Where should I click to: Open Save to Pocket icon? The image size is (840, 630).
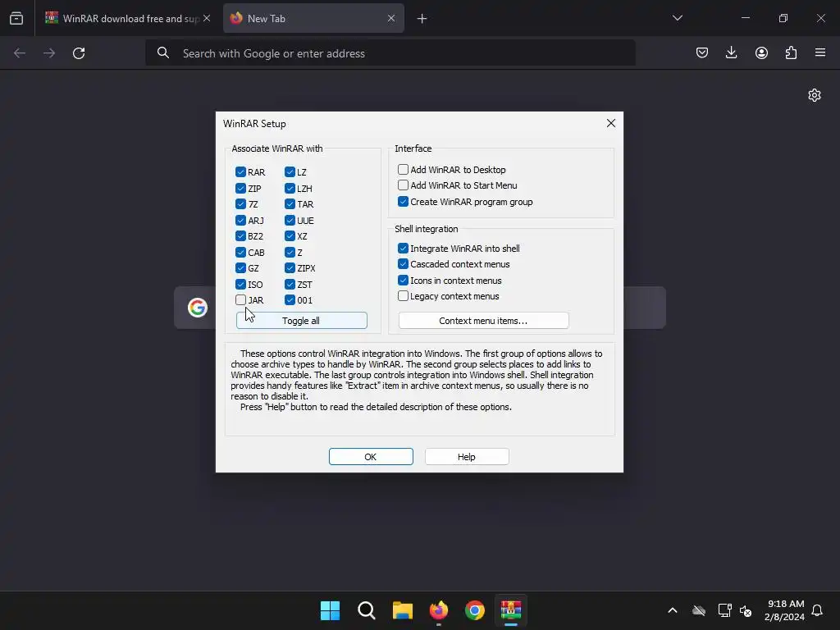tap(702, 52)
